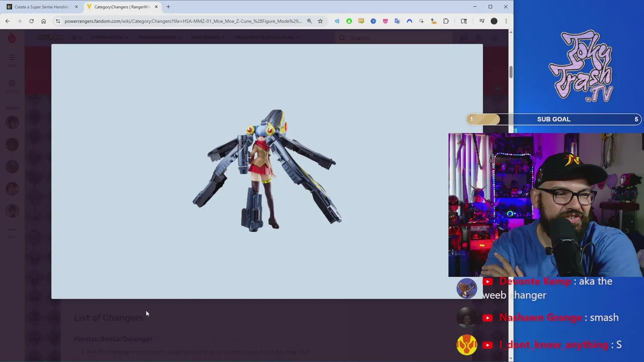Screen dimensions: 644x362
Task: Click the browser vertical scrollbar thumb
Action: click(511, 72)
